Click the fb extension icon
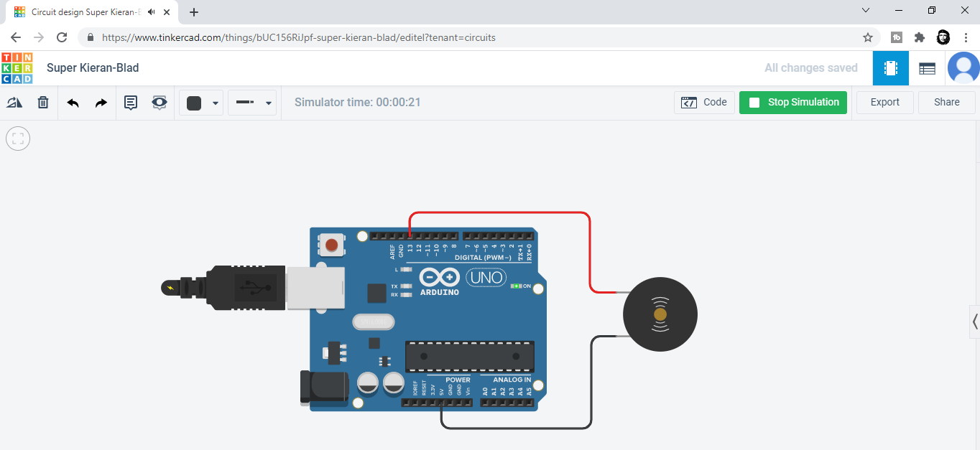This screenshot has height=450, width=980. [897, 37]
